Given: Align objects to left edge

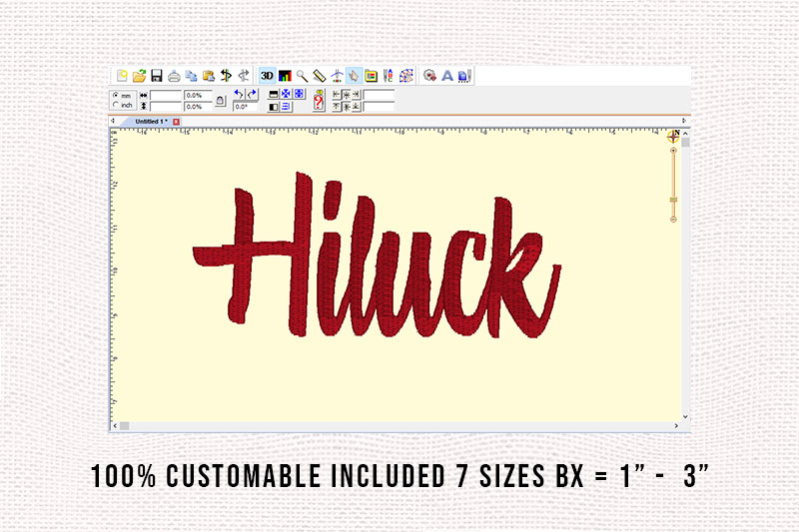Looking at the screenshot, I should point(337,95).
